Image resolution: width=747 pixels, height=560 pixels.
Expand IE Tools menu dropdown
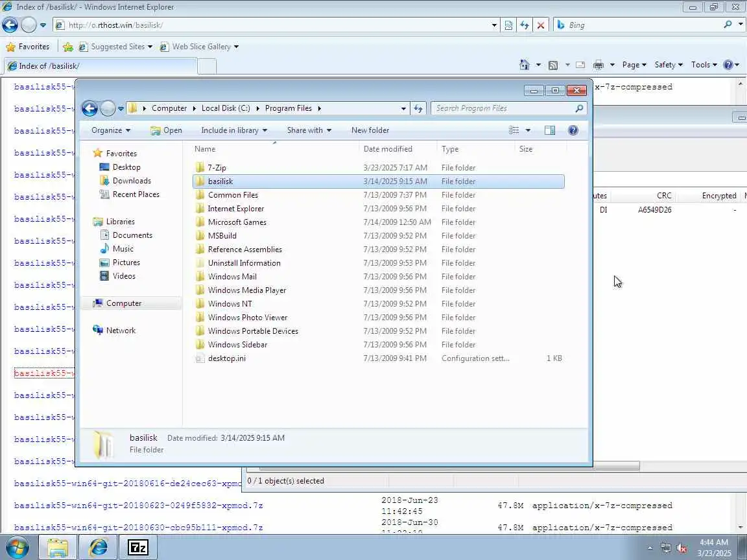704,65
